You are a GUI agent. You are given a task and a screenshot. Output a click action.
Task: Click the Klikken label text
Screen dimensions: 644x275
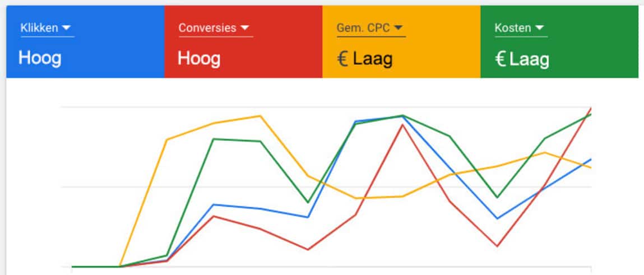pos(39,28)
